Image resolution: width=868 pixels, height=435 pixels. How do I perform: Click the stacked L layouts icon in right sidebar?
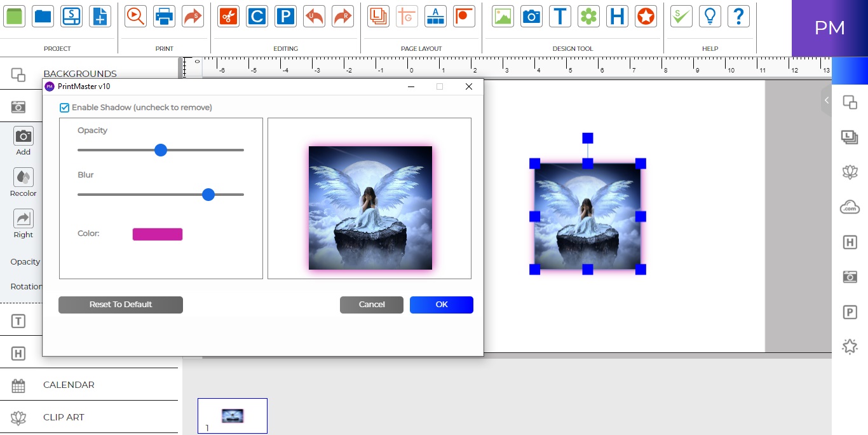click(850, 136)
